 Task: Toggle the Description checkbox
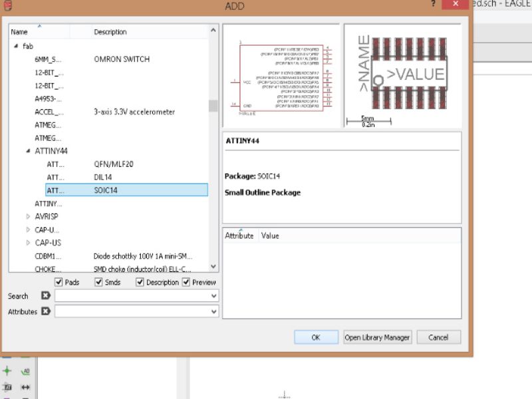140,282
